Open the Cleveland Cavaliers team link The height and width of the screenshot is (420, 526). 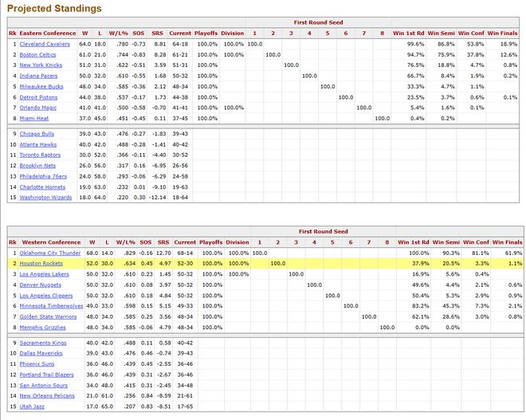coord(43,44)
